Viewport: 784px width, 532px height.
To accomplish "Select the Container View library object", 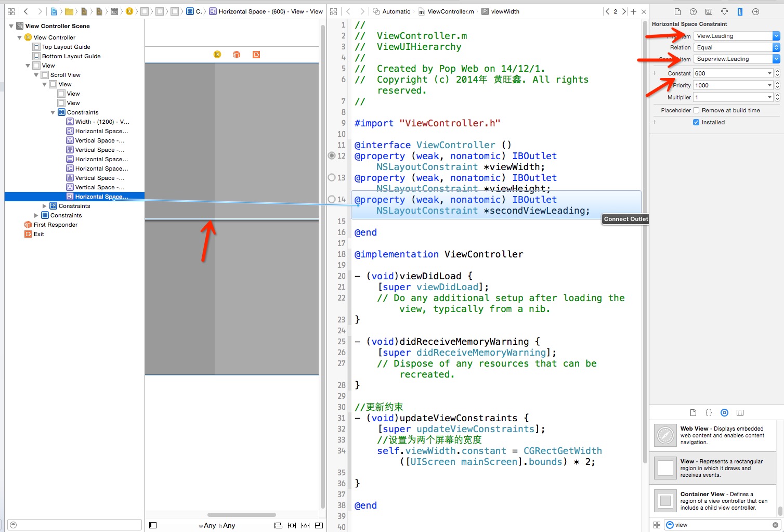I will [x=713, y=501].
